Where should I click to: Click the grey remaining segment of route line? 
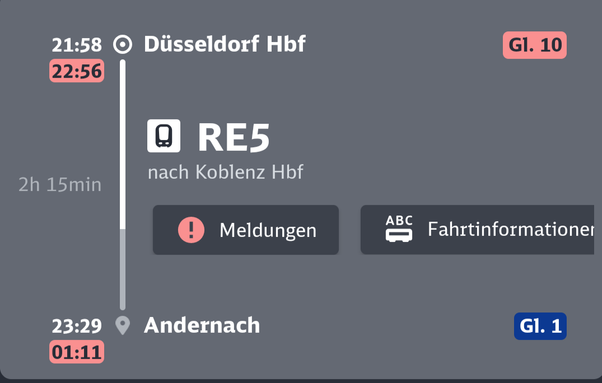(x=122, y=270)
